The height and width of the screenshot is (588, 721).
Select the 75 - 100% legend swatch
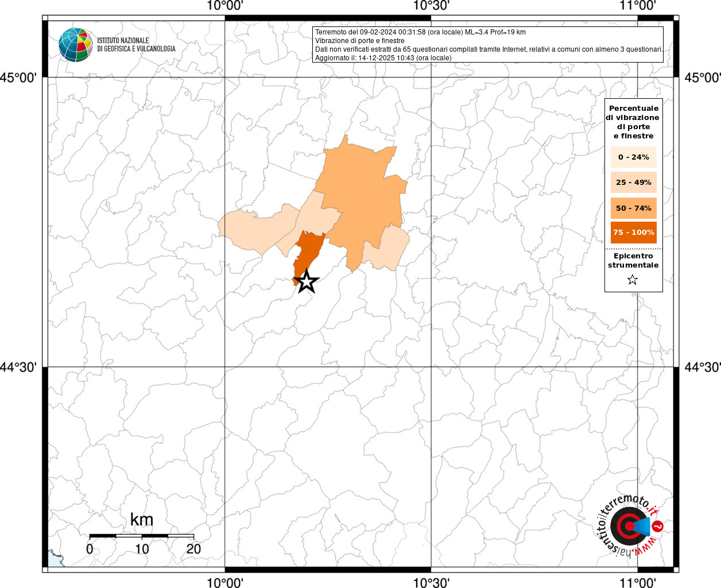click(x=634, y=232)
